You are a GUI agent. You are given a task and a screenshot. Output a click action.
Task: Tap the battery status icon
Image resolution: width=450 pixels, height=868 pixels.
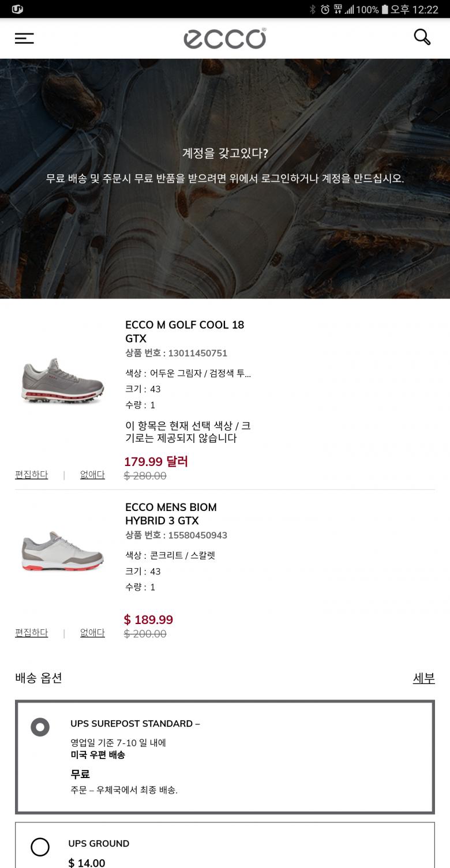point(384,9)
